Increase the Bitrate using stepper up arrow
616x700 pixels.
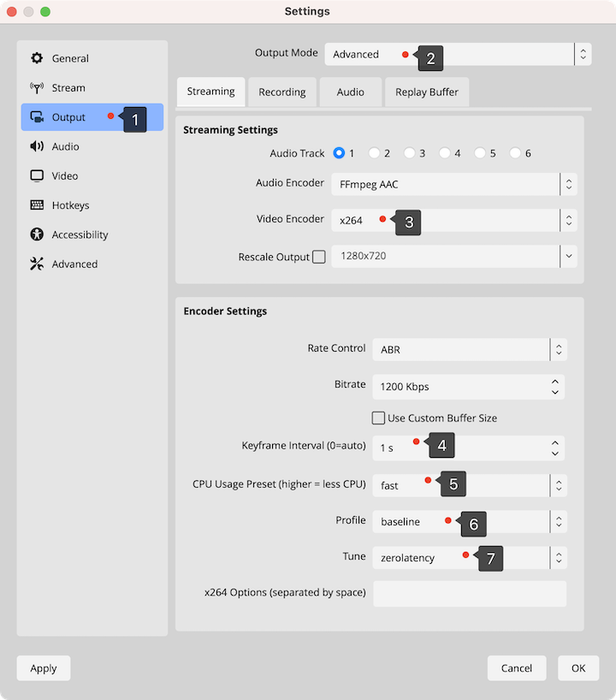click(x=556, y=381)
